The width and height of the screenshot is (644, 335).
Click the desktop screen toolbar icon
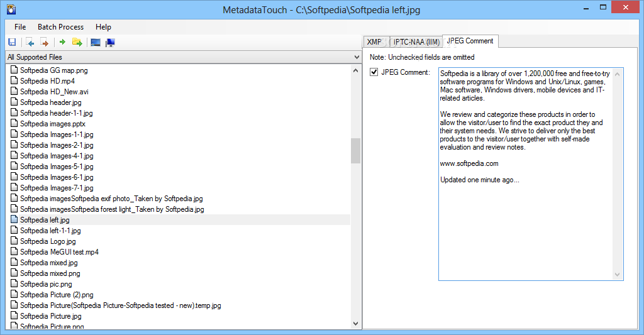pos(96,42)
